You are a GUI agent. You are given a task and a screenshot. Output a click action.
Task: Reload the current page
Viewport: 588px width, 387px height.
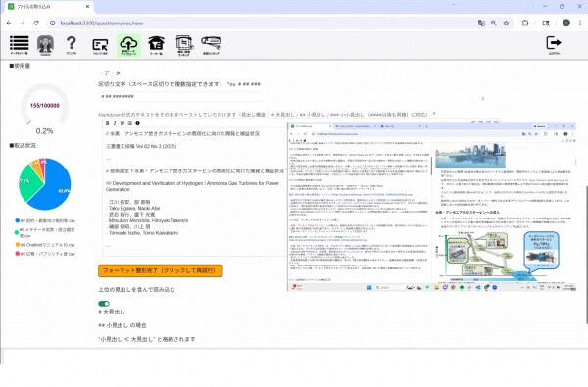36,23
